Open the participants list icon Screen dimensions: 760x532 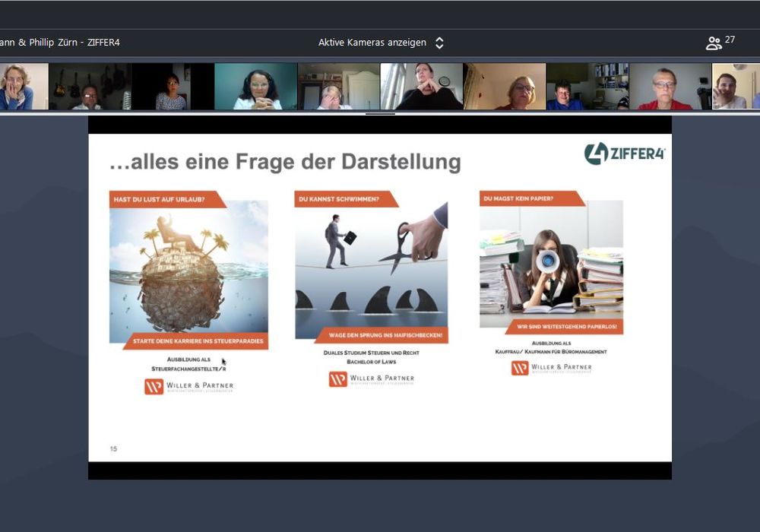pos(714,43)
